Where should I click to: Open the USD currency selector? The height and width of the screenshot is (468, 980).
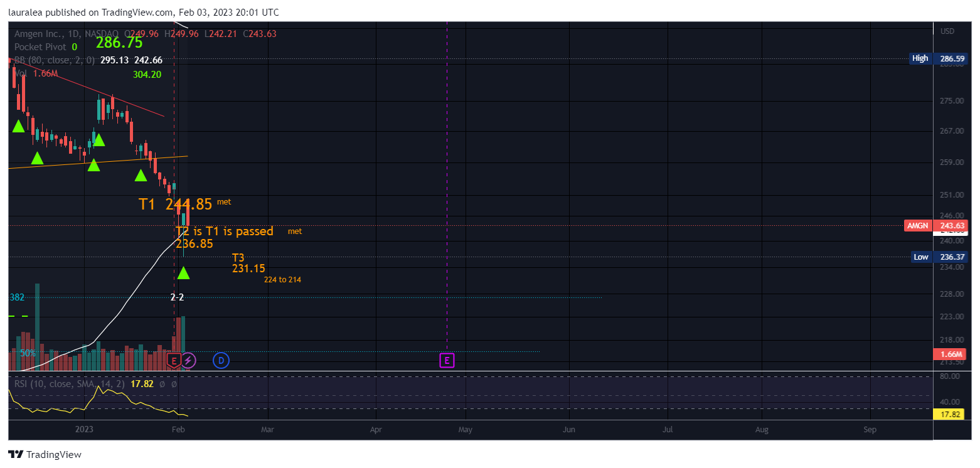click(x=947, y=31)
